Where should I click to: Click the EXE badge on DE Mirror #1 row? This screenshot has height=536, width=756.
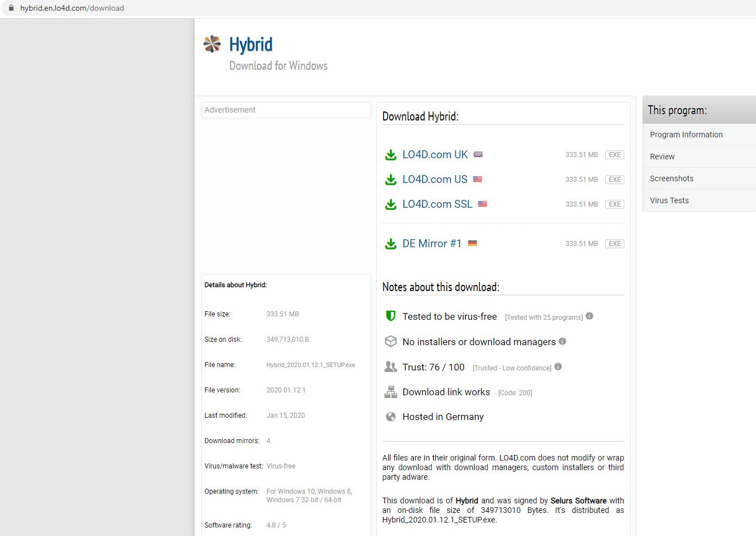[x=614, y=244]
